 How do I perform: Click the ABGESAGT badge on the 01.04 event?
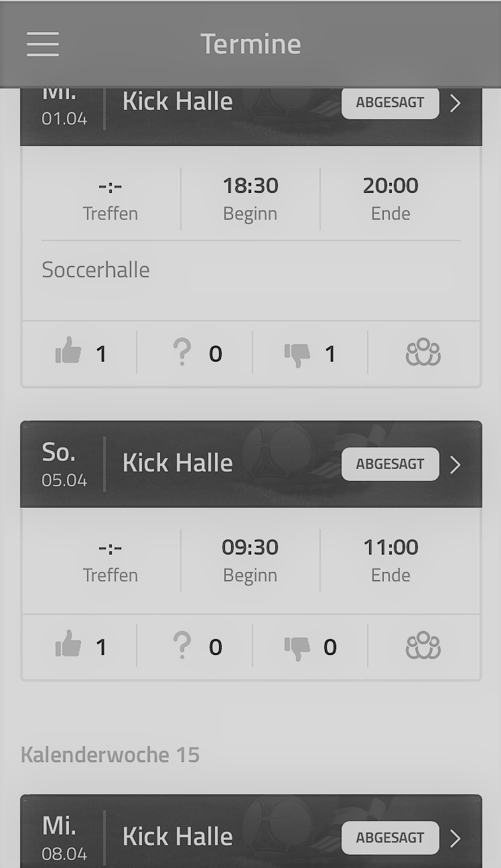(x=390, y=103)
